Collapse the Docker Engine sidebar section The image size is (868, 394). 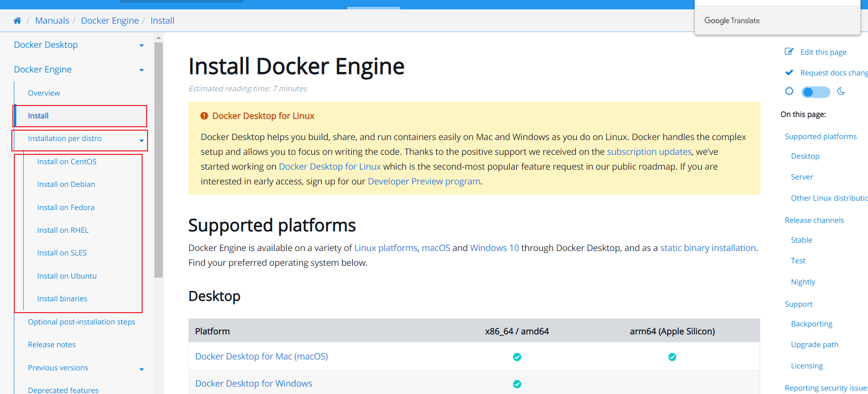click(142, 70)
